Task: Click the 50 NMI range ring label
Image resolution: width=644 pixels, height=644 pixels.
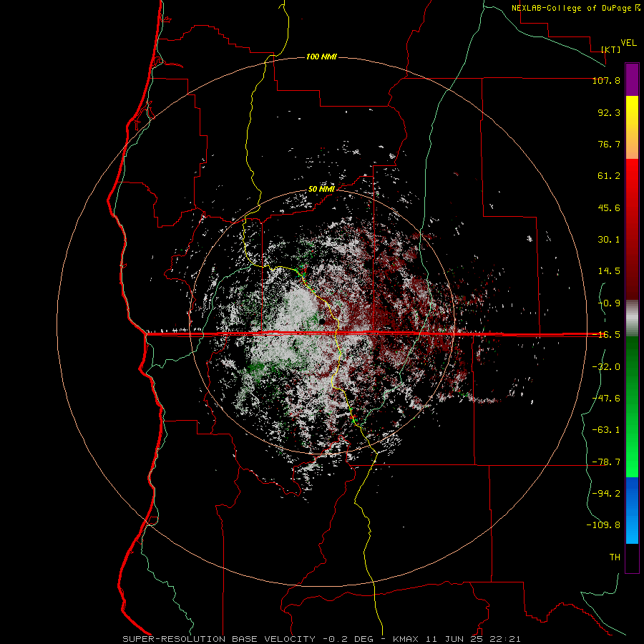Action: coord(321,190)
